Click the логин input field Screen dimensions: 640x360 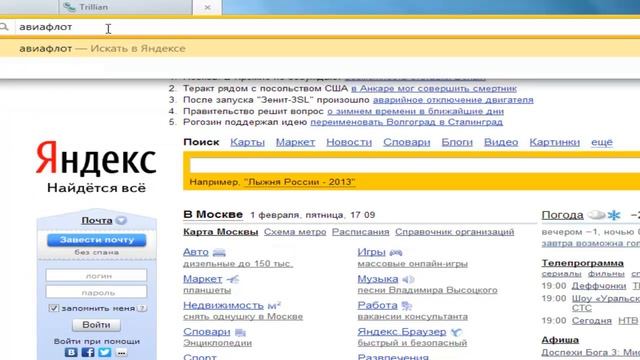click(x=96, y=276)
